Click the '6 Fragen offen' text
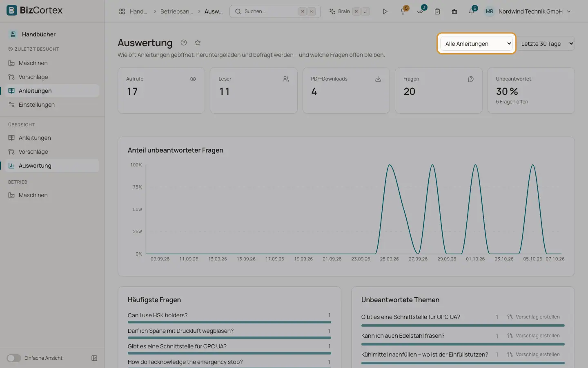This screenshot has width=588, height=368. [512, 102]
